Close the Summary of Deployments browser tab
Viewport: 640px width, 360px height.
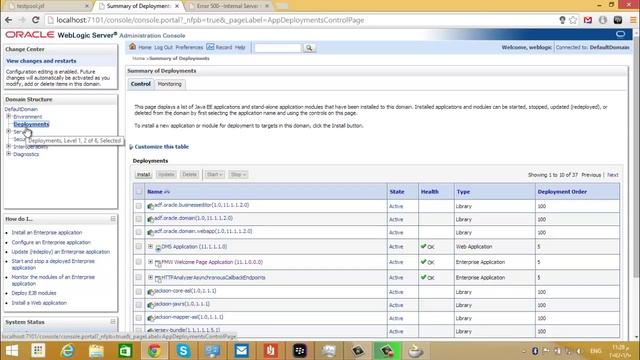click(x=177, y=6)
